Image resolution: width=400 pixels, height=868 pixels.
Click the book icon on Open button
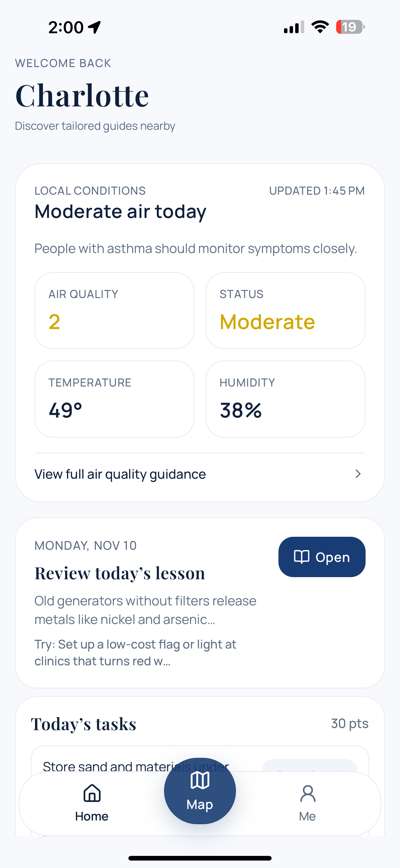point(301,557)
